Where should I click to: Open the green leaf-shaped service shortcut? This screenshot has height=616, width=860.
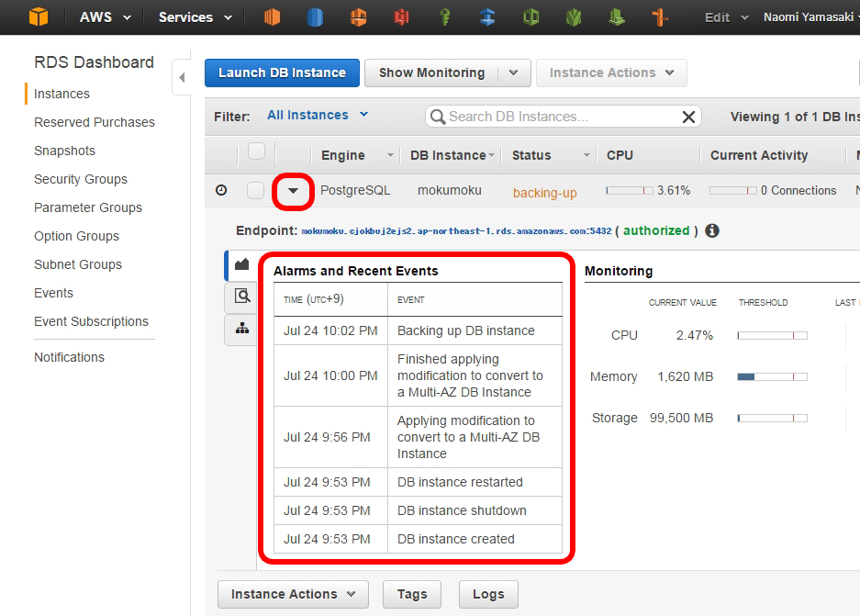[x=574, y=17]
